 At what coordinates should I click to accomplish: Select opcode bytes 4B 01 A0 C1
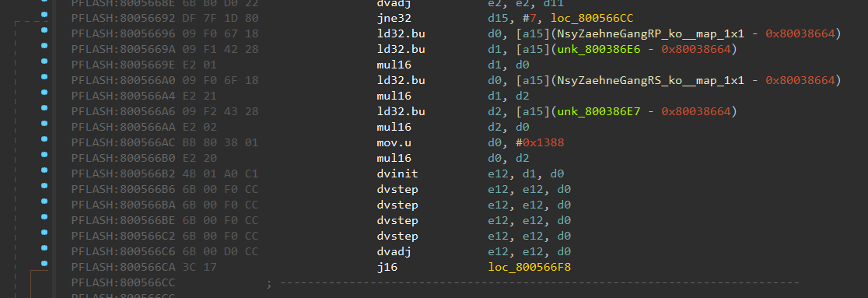220,174
